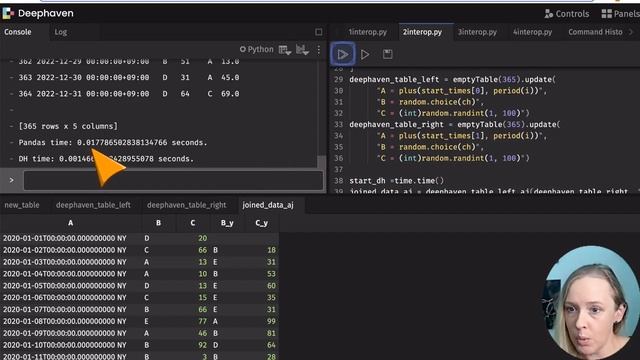This screenshot has height=360, width=640.
Task: Save the notebook file icon
Action: pos(387,54)
